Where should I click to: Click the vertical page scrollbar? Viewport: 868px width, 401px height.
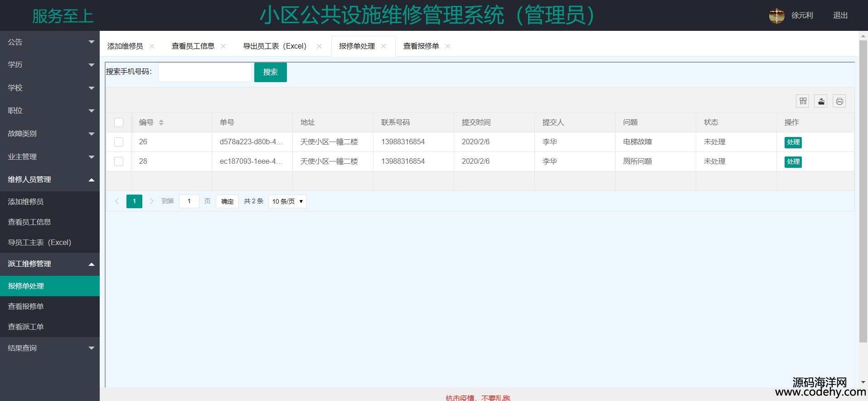pyautogui.click(x=863, y=191)
